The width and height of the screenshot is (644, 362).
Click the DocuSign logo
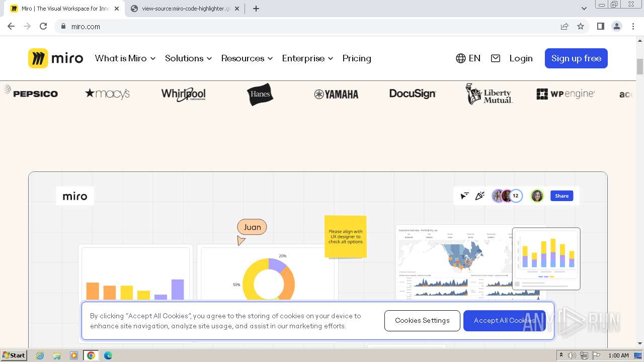pos(413,94)
